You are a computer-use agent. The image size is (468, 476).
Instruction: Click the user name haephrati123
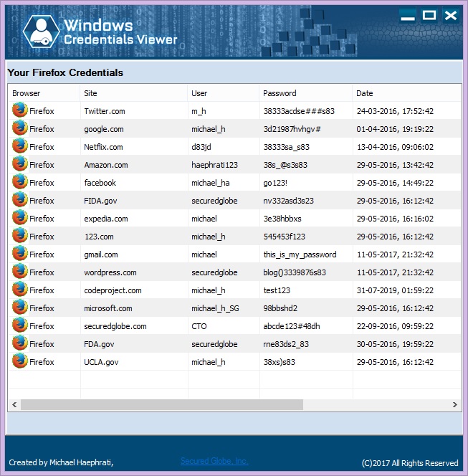click(214, 165)
